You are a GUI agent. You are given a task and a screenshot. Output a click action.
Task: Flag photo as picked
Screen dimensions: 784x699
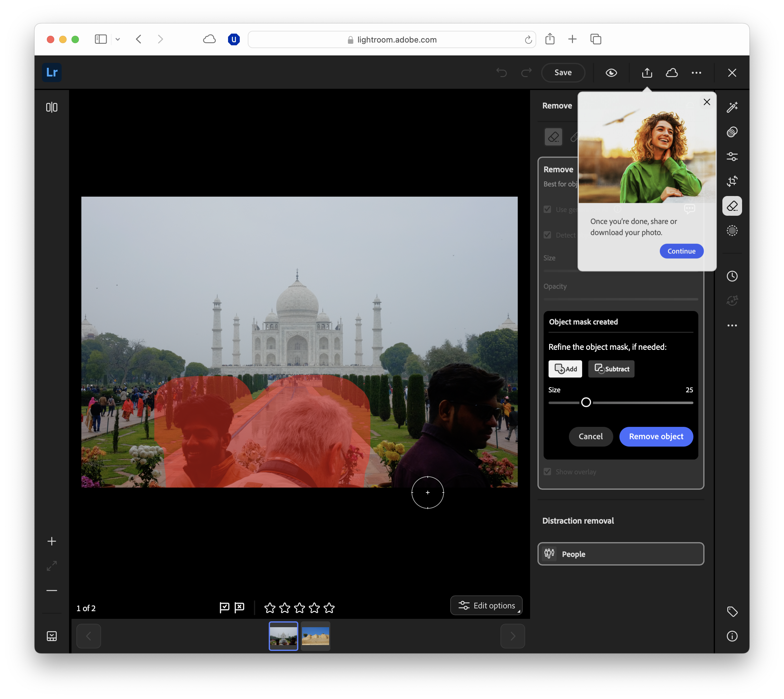(224, 607)
